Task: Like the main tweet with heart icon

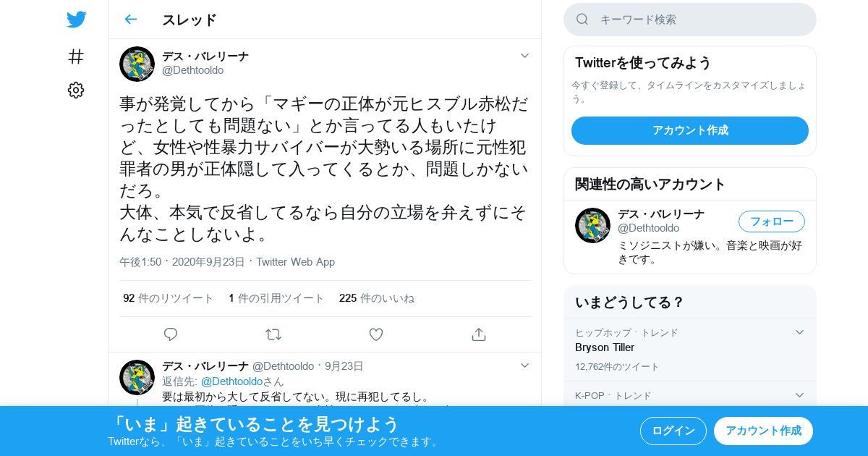Action: point(376,334)
